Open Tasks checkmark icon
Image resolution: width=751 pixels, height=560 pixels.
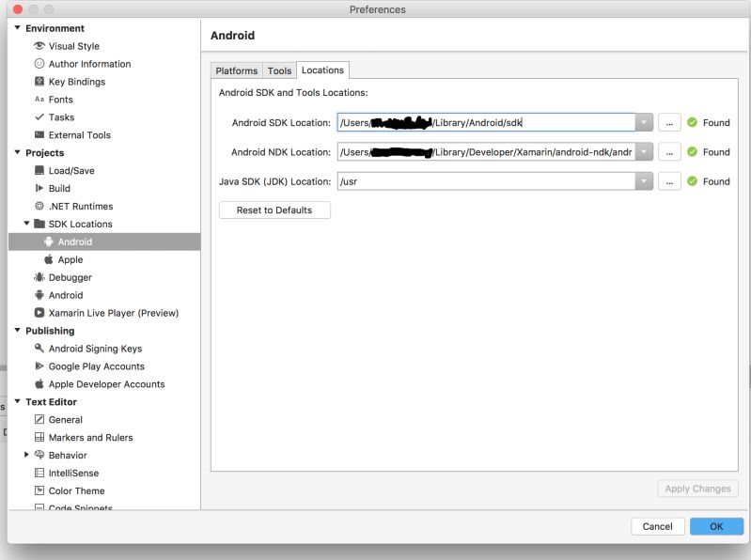coord(39,117)
